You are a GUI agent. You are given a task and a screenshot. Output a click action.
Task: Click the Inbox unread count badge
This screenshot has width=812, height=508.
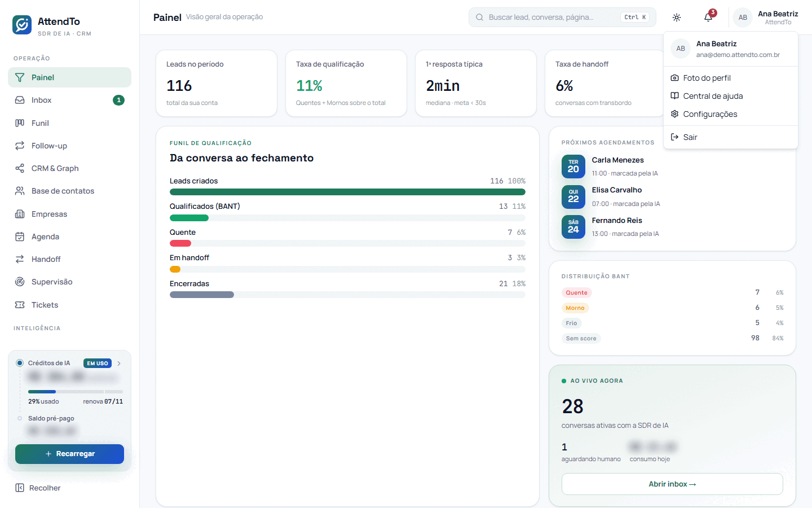point(118,100)
